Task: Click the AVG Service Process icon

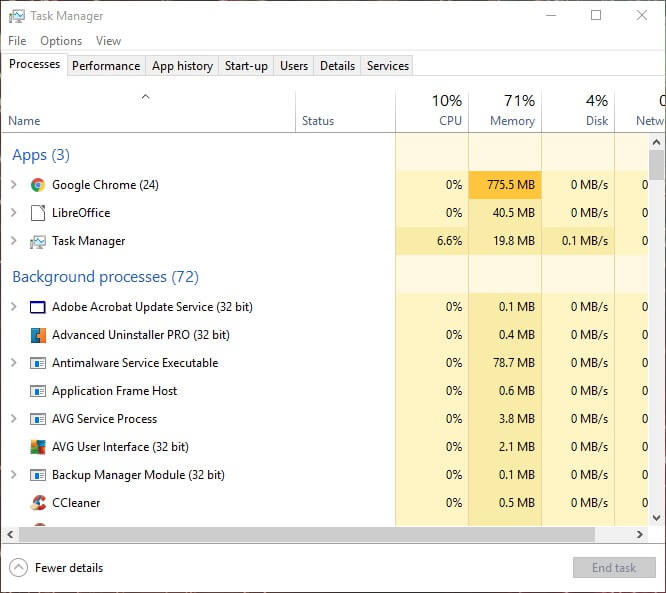Action: [38, 419]
